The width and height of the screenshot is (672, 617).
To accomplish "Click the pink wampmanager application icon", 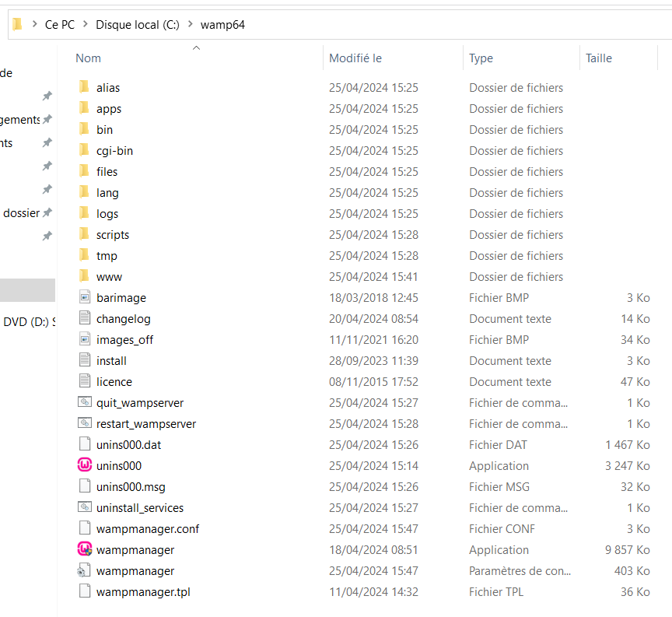I will tap(85, 549).
